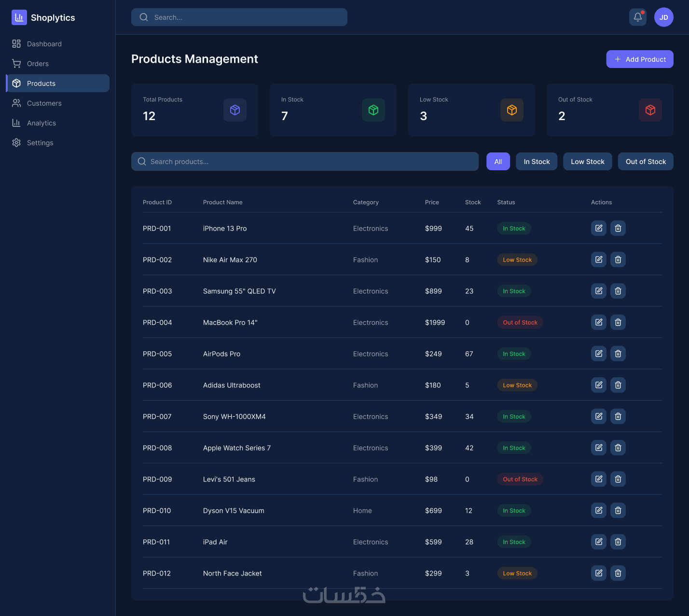
Task: Click the Shoplytics logo icon
Action: 19,17
